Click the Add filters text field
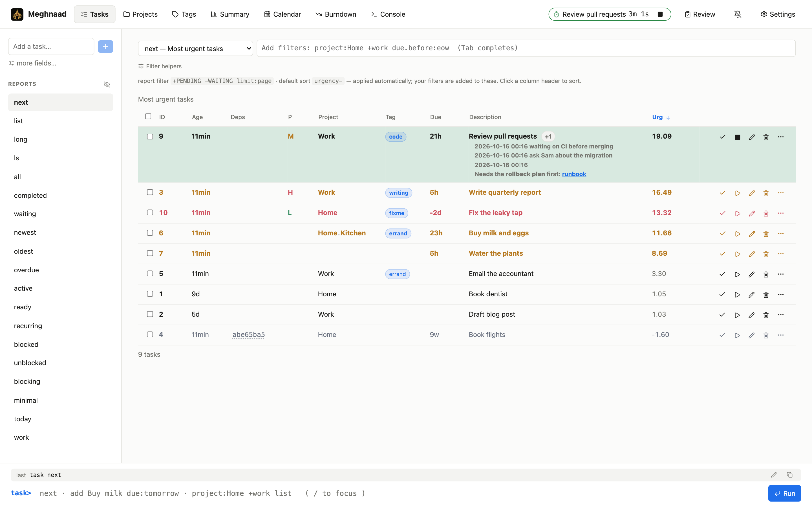The width and height of the screenshot is (812, 508). click(526, 48)
